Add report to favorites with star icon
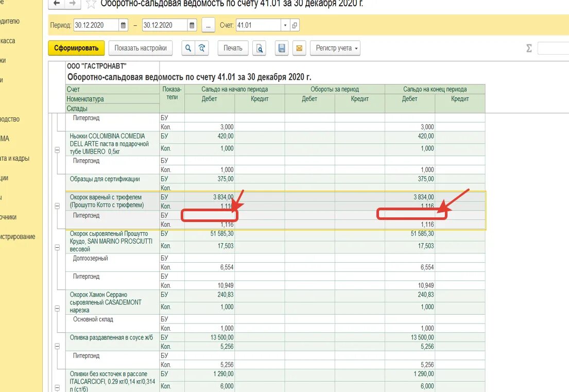Screen dimensions: 569x392 91,4
